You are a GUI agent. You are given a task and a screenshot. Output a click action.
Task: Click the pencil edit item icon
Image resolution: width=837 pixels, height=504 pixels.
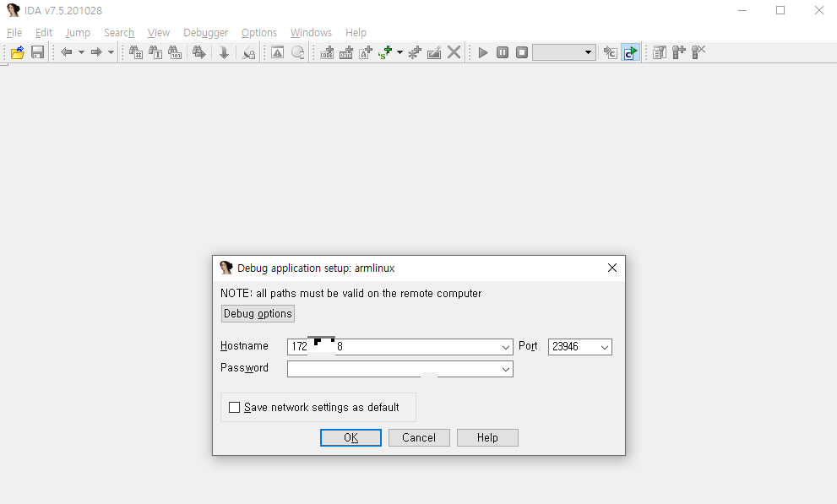coord(434,52)
